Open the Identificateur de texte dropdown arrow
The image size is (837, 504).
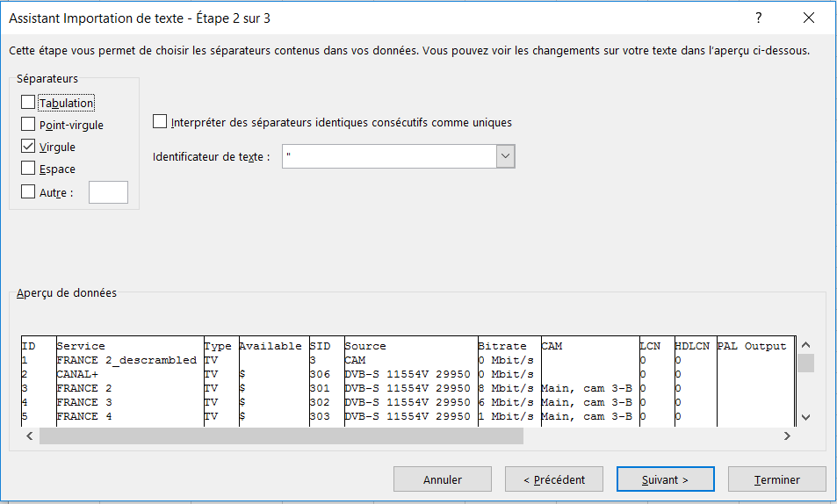506,156
